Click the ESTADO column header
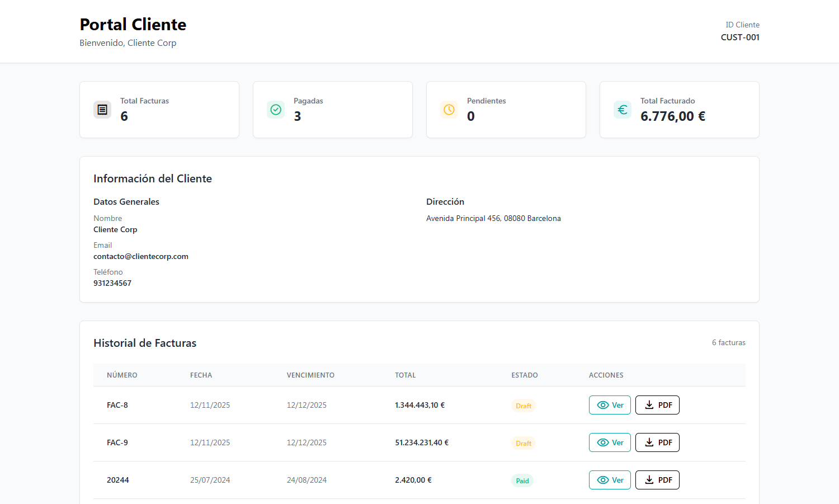Viewport: 839px width, 504px height. pos(524,375)
